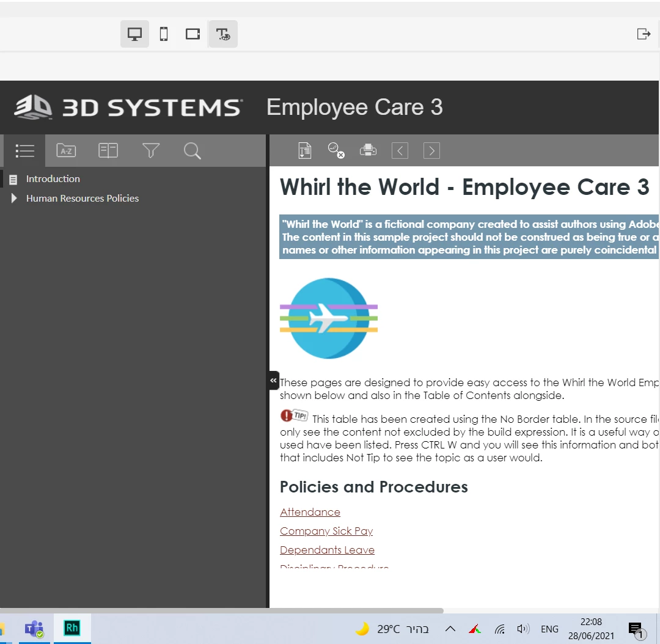The height and width of the screenshot is (644, 660).
Task: Open the notification center icon
Action: 636,630
